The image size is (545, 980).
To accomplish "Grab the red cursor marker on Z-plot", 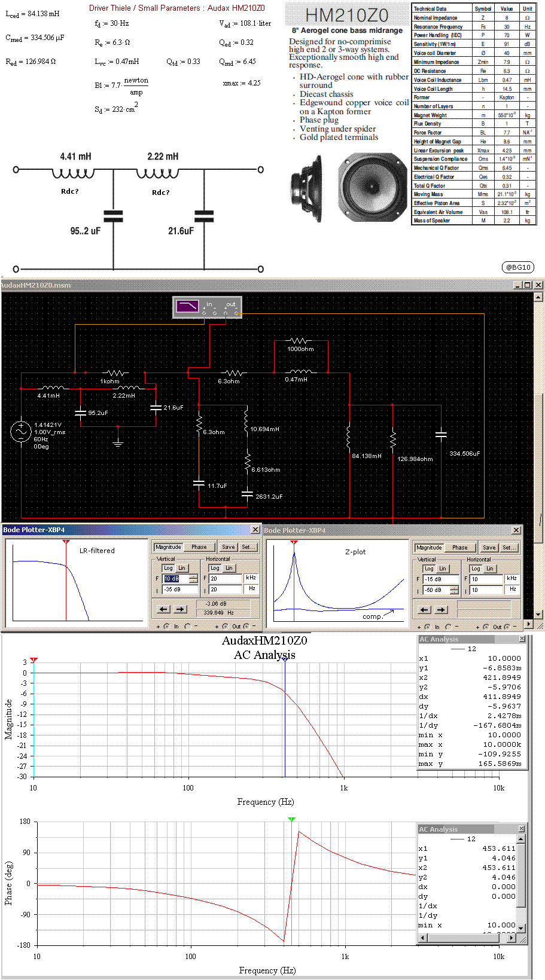I will click(294, 542).
